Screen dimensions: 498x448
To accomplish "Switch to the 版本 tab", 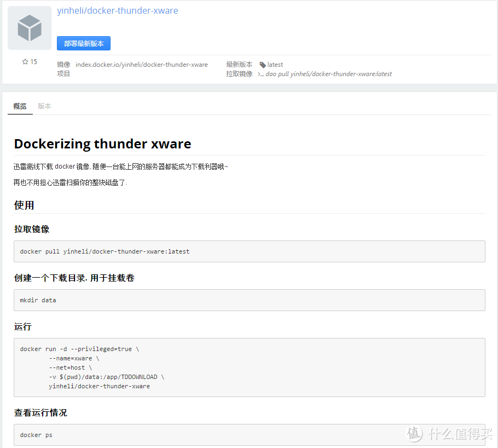I will point(44,106).
